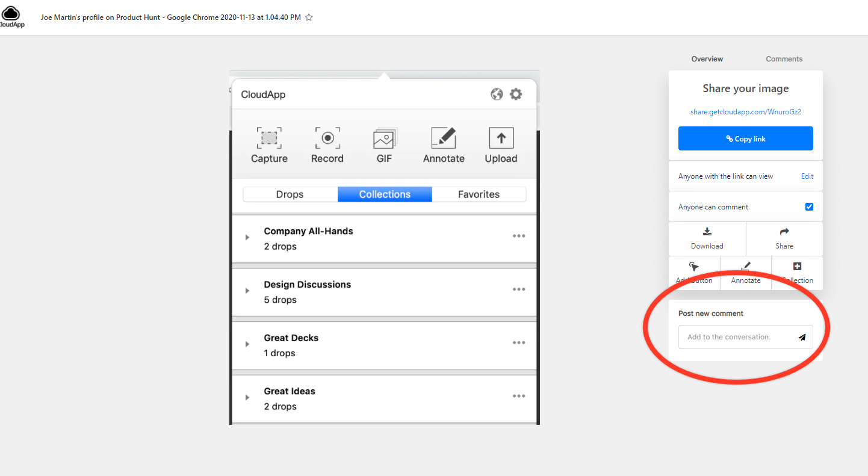Choose the GIF tool
Image resolution: width=868 pixels, height=476 pixels.
pos(384,145)
